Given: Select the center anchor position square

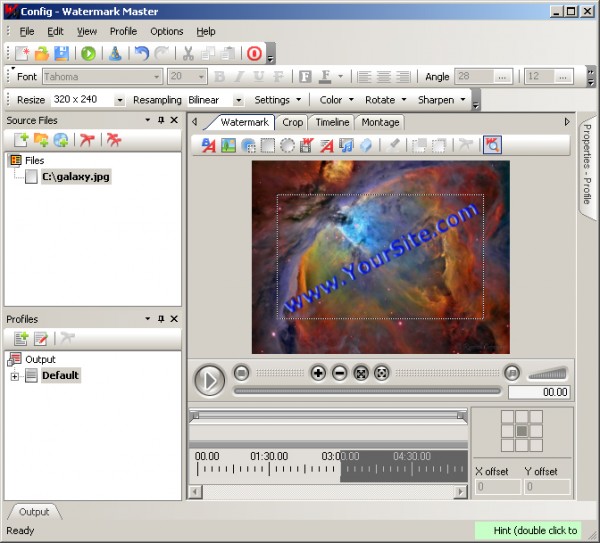Looking at the screenshot, I should pos(521,431).
